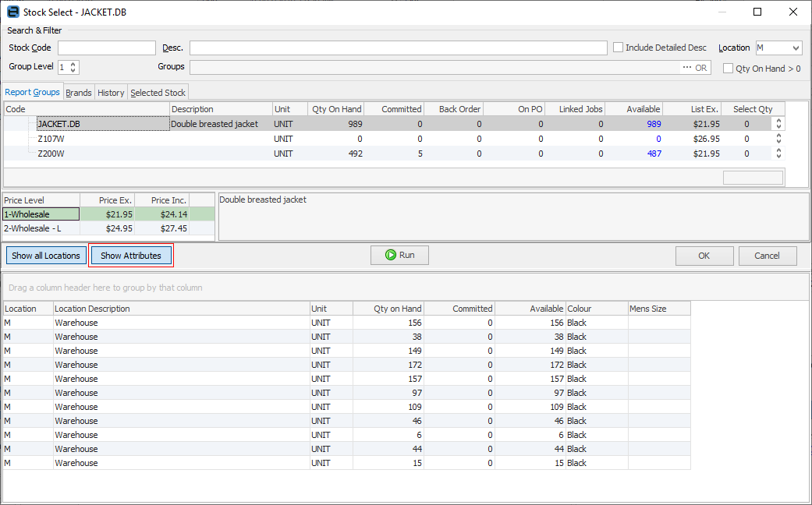Increase Select Qty for the JACKET.DB row
The height and width of the screenshot is (505, 812).
pyautogui.click(x=778, y=120)
